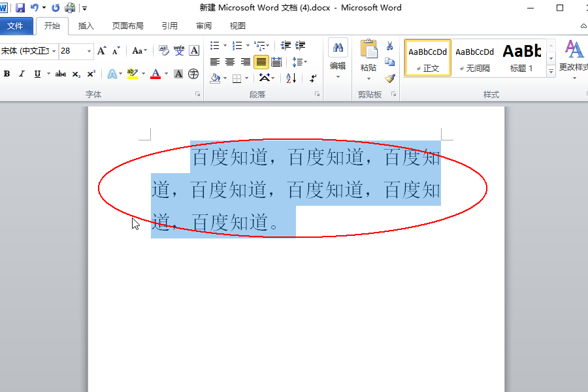Expand multilevel list options
Image resolution: width=588 pixels, height=392 pixels.
[x=267, y=46]
